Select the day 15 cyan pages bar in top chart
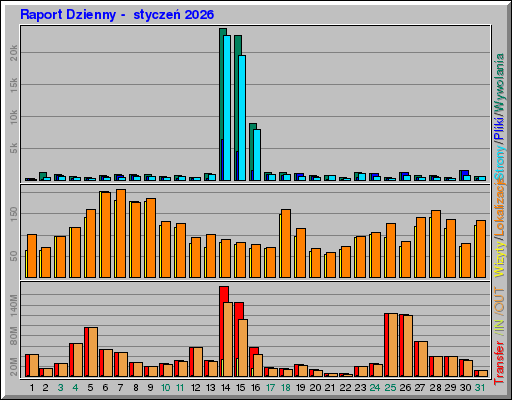This screenshot has width=512, height=400. pyautogui.click(x=242, y=118)
